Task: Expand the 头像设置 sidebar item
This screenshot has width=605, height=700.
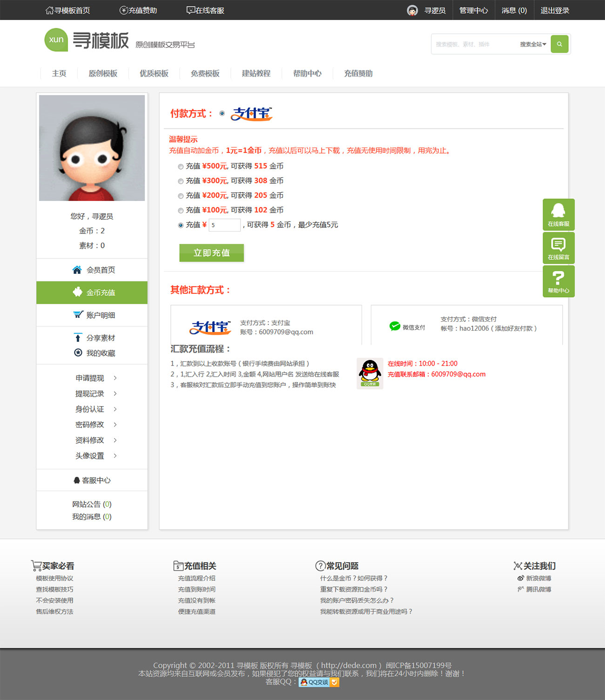Action: (96, 456)
